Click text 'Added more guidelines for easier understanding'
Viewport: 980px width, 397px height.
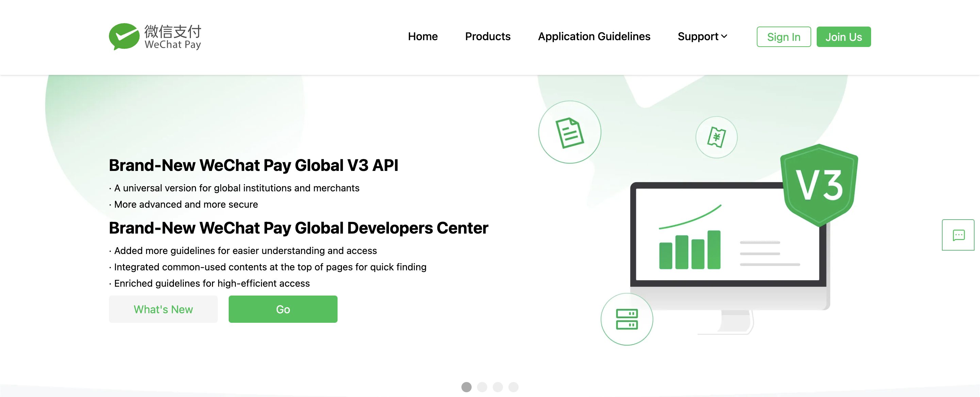click(220, 251)
